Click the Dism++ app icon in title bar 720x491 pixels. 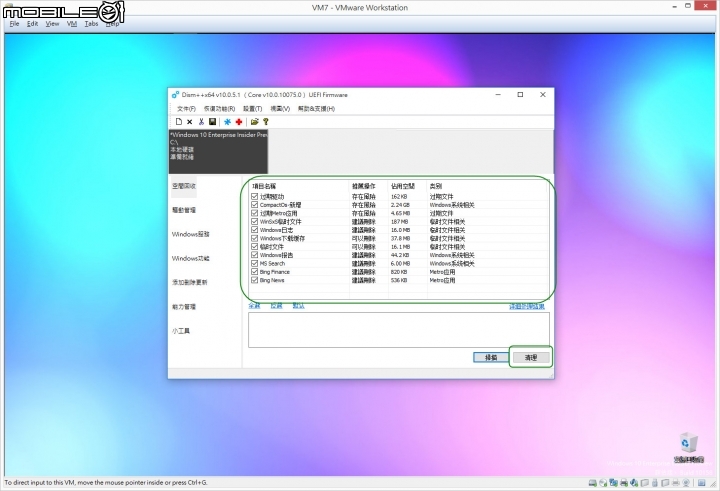coord(175,95)
